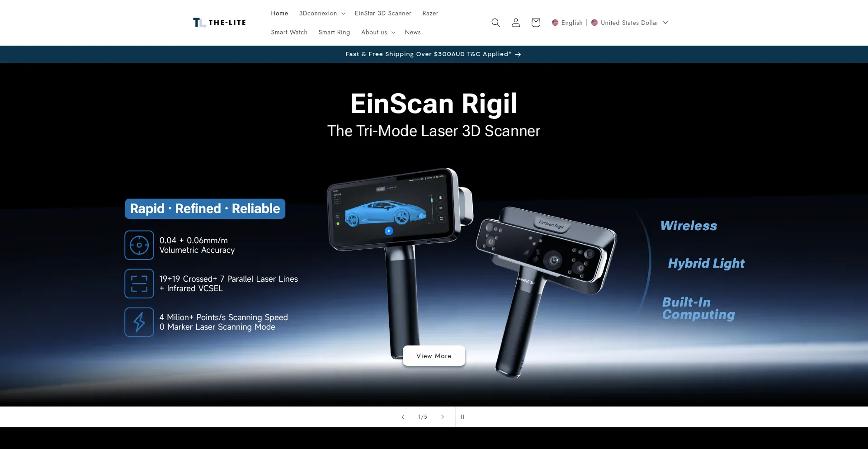Open the Smart Watch menu item
The width and height of the screenshot is (868, 449).
pos(289,33)
